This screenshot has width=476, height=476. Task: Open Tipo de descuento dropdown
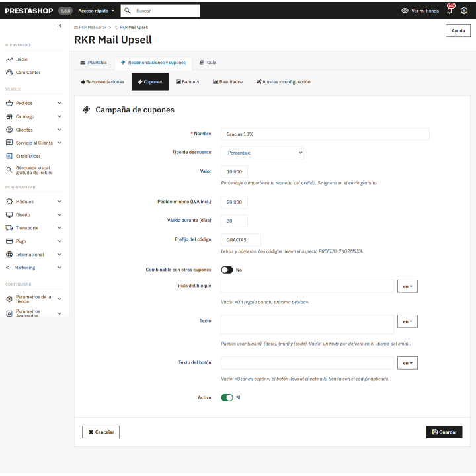coord(262,153)
